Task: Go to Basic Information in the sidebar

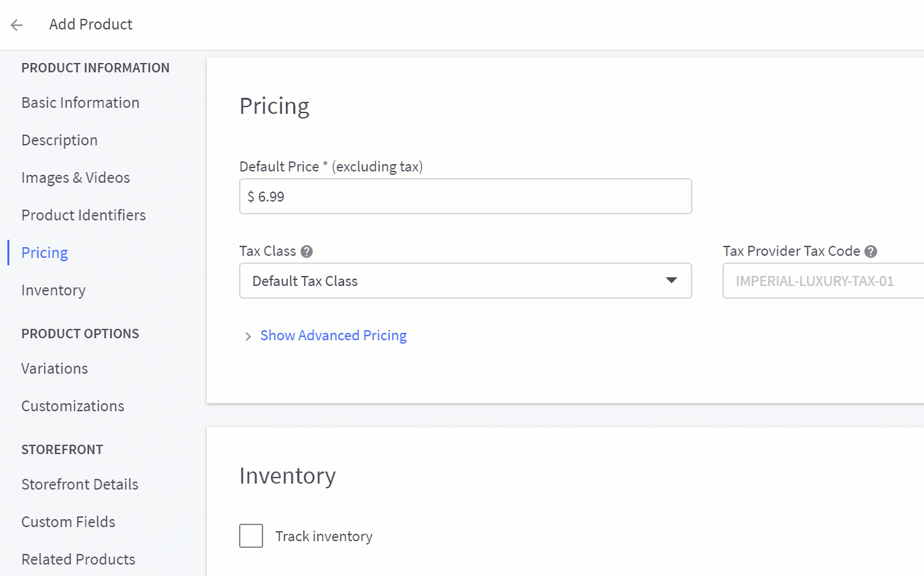Action: tap(80, 102)
